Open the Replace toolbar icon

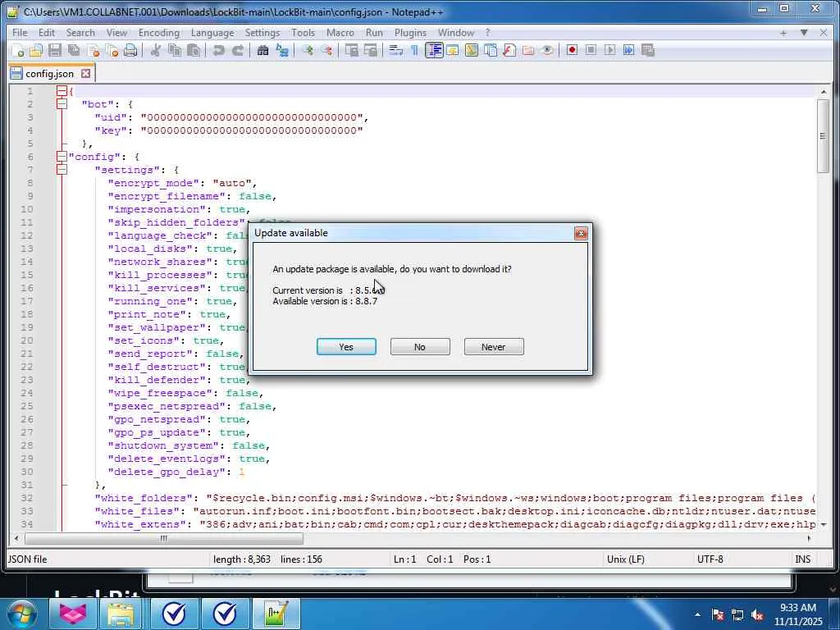point(282,50)
